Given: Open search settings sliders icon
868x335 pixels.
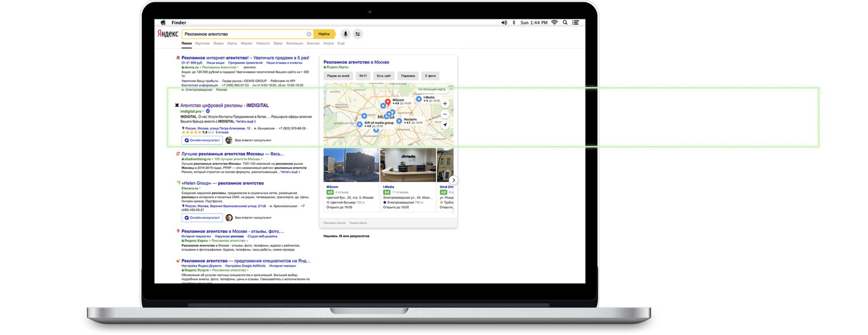Looking at the screenshot, I should (x=358, y=34).
